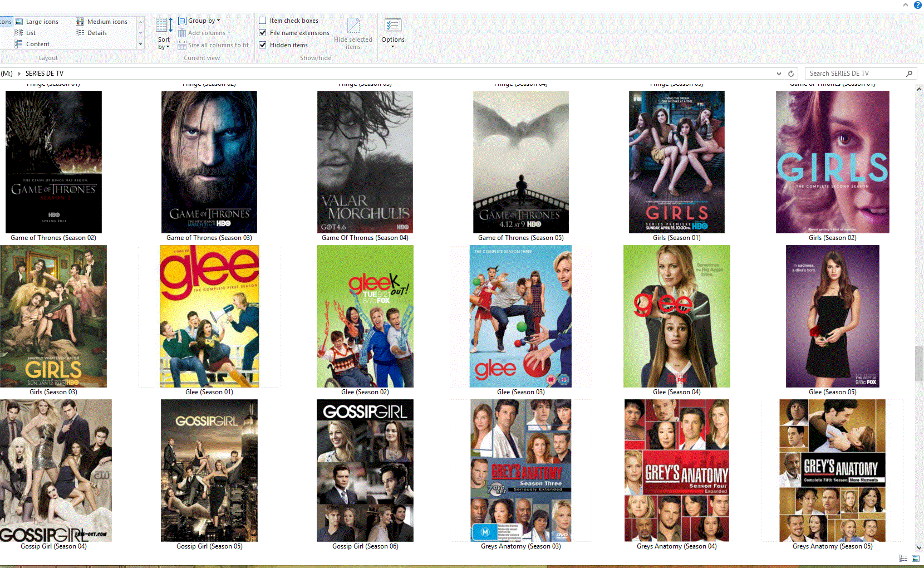Switch layout to Large icons
Viewport: 924px width, 568px height.
coord(37,22)
